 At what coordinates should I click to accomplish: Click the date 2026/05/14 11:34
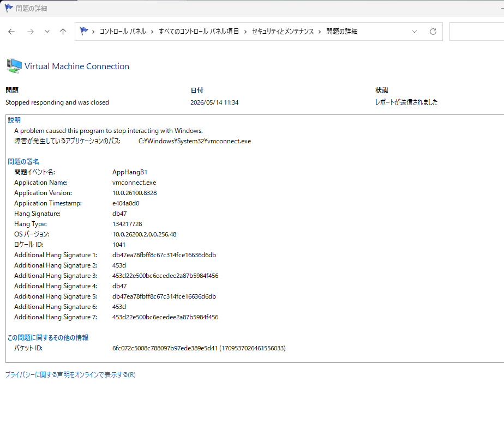coord(214,102)
